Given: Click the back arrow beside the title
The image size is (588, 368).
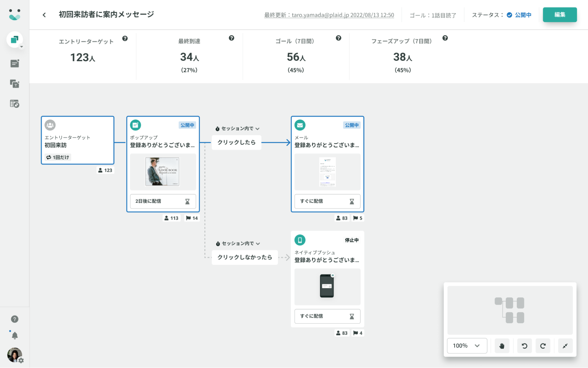Looking at the screenshot, I should pyautogui.click(x=44, y=15).
